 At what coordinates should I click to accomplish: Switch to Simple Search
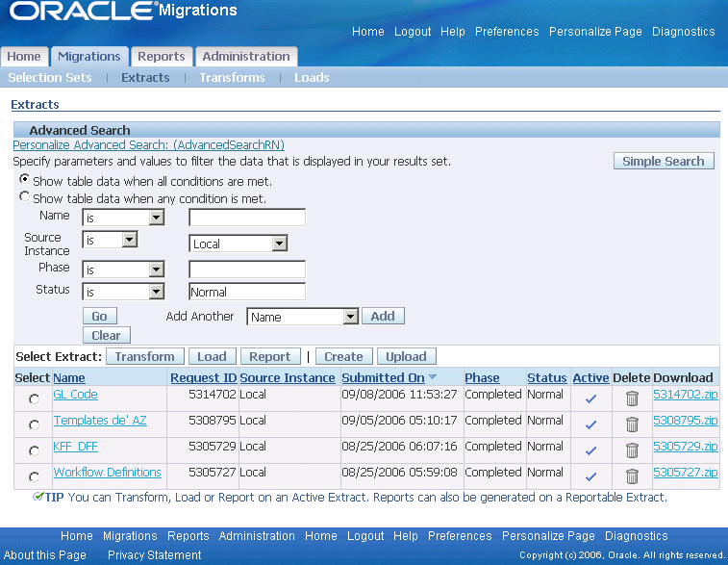[664, 161]
